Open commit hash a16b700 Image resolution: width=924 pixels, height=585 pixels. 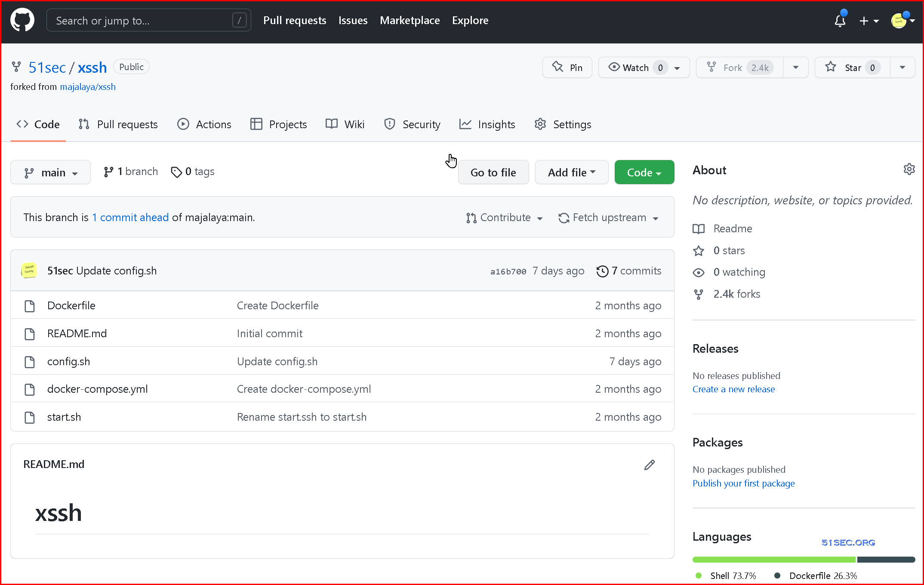[508, 271]
